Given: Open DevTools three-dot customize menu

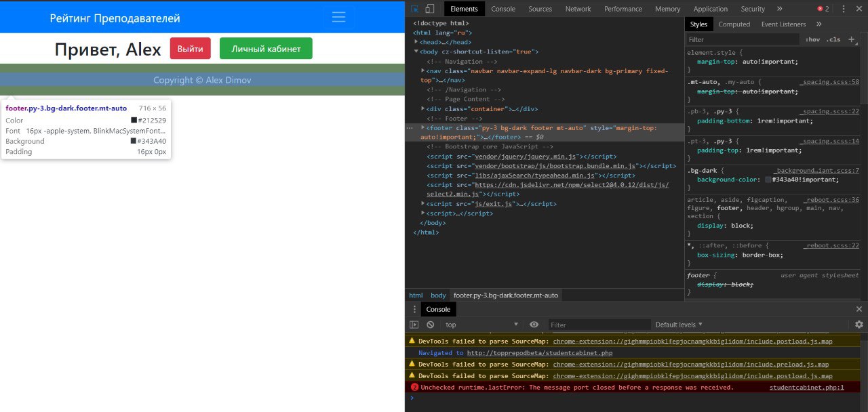Looking at the screenshot, I should [844, 9].
